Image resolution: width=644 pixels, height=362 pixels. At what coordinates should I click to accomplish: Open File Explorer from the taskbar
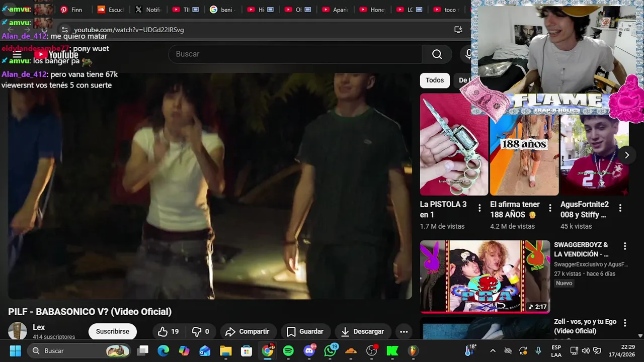pyautogui.click(x=225, y=350)
